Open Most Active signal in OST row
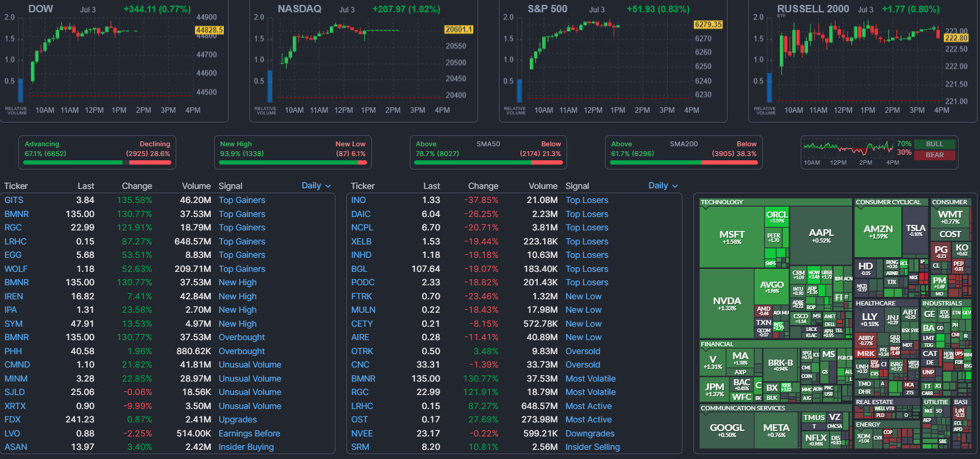Image resolution: width=980 pixels, height=459 pixels. (588, 419)
